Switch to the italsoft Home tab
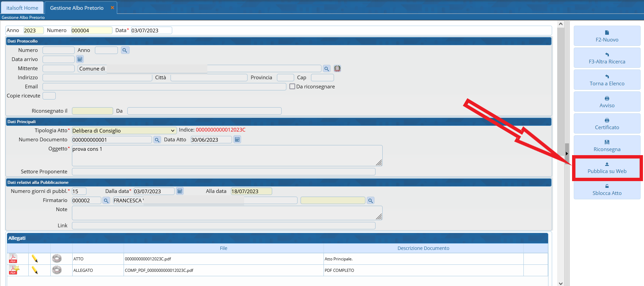The image size is (644, 286). point(22,8)
